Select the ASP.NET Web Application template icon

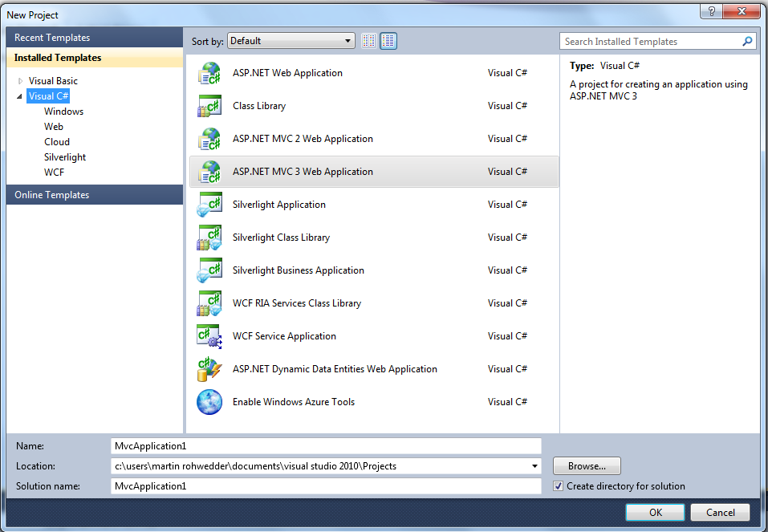209,74
